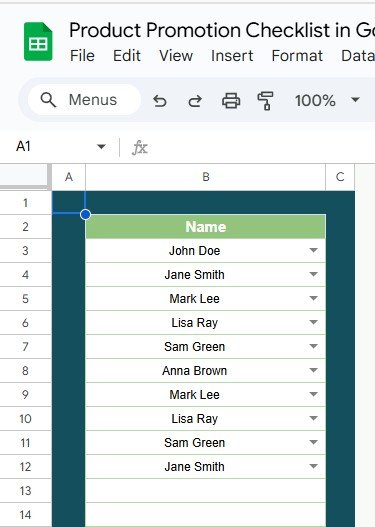Screen dimensions: 375x527
Task: Open dropdown arrow in row 5
Action: [313, 298]
